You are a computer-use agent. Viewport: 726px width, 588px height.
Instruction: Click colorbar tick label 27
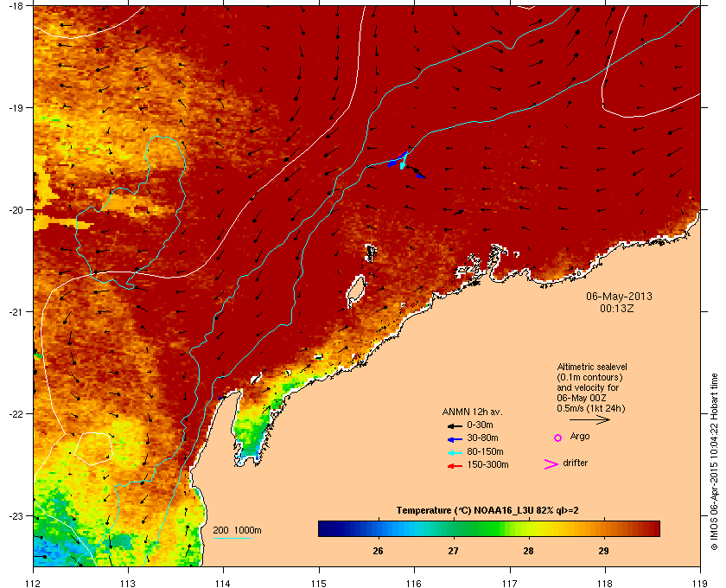(x=453, y=551)
